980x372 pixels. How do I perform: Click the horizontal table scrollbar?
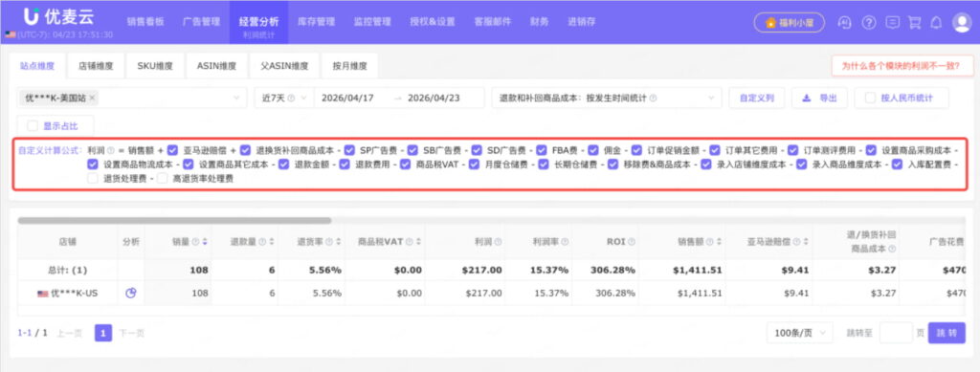174,220
